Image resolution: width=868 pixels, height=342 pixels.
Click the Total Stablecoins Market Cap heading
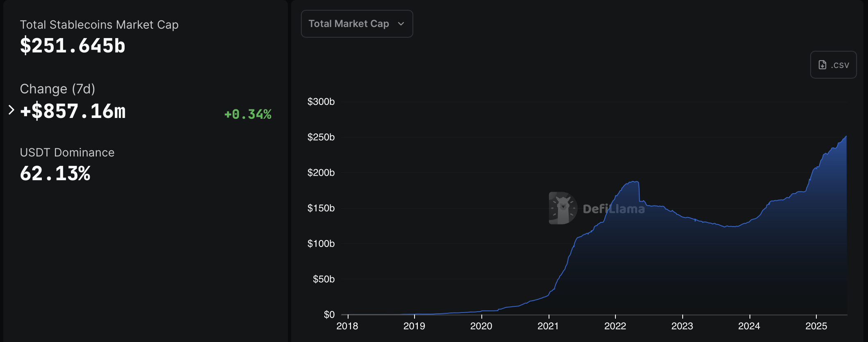pos(99,25)
